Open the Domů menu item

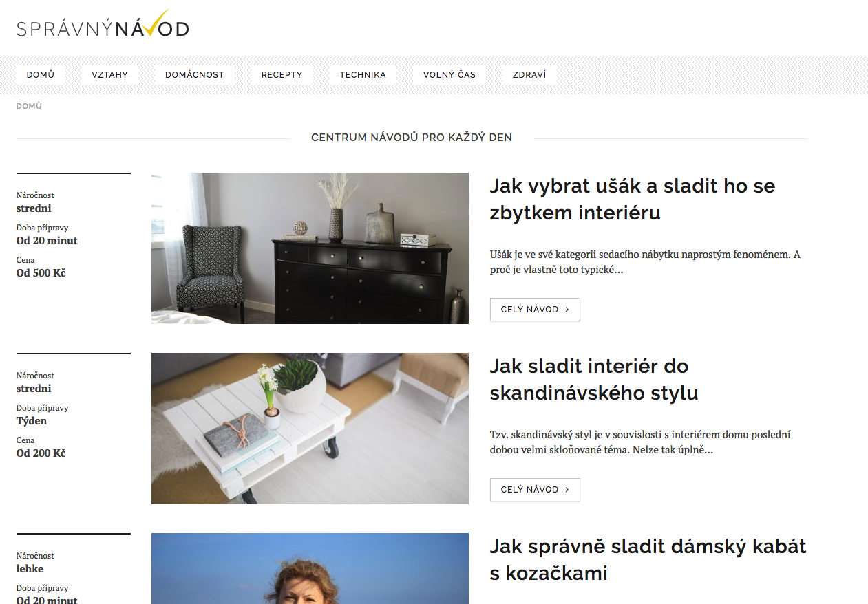(41, 74)
